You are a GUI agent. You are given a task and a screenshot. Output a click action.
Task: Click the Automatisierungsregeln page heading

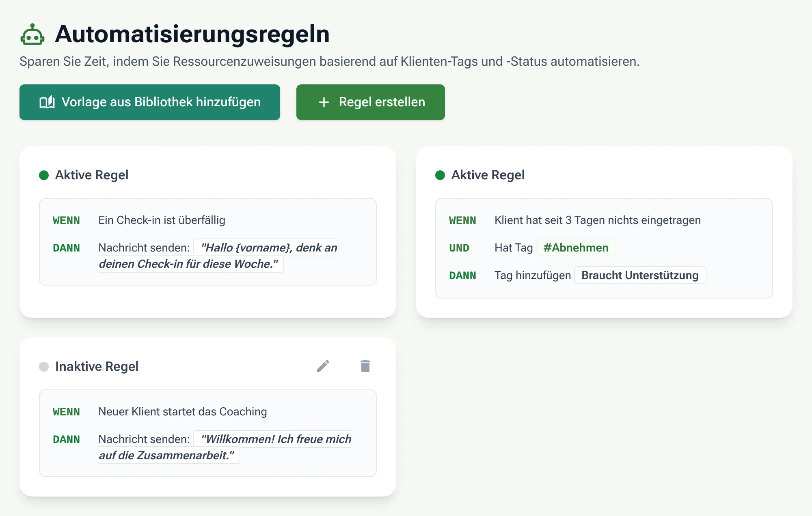click(192, 34)
